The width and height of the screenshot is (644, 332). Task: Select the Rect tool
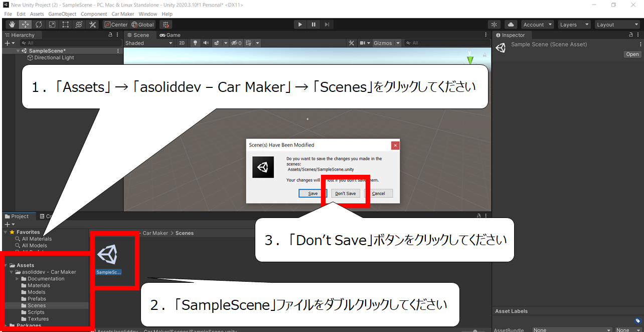pyautogui.click(x=66, y=25)
